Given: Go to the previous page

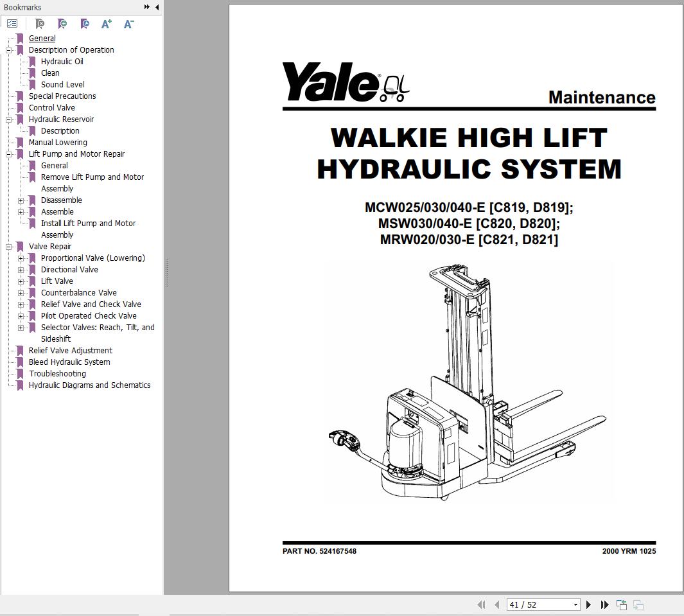Looking at the screenshot, I should tap(497, 604).
